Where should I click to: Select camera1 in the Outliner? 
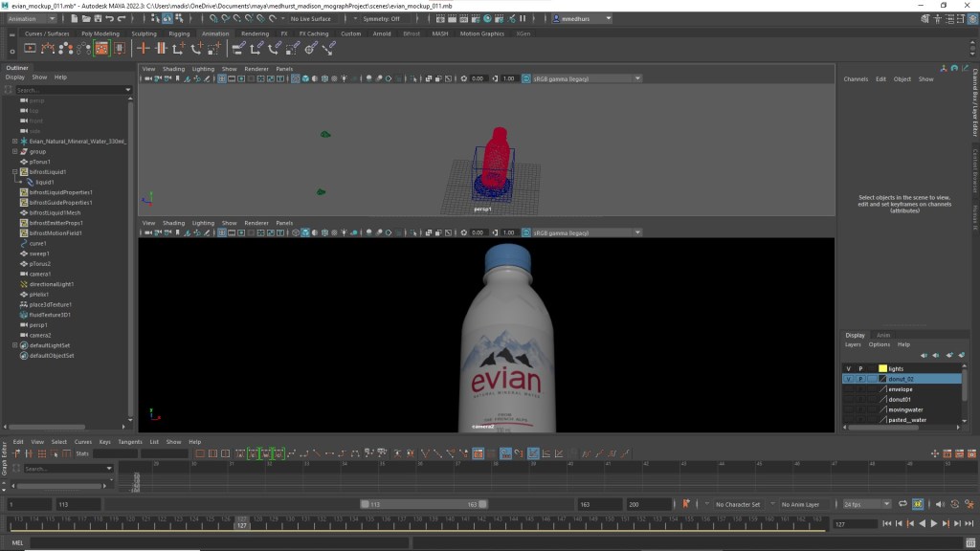[x=39, y=274]
